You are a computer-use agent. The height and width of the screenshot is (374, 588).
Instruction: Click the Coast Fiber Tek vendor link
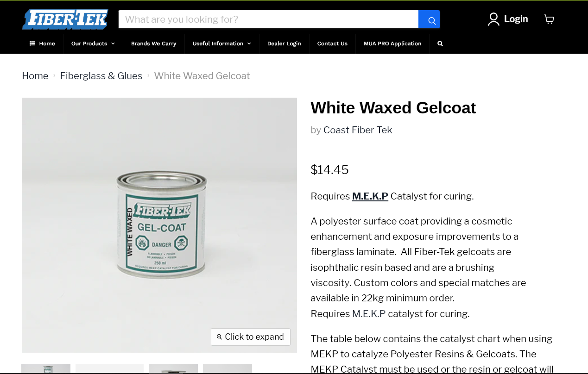358,130
